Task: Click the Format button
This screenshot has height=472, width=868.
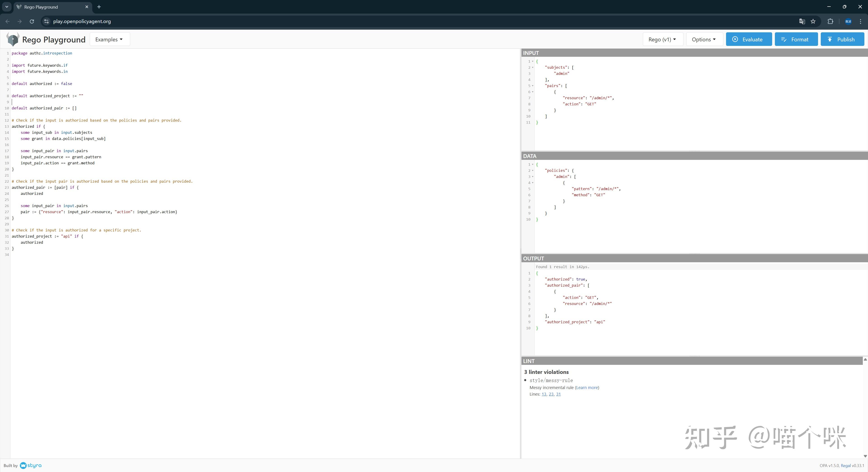Action: (796, 39)
